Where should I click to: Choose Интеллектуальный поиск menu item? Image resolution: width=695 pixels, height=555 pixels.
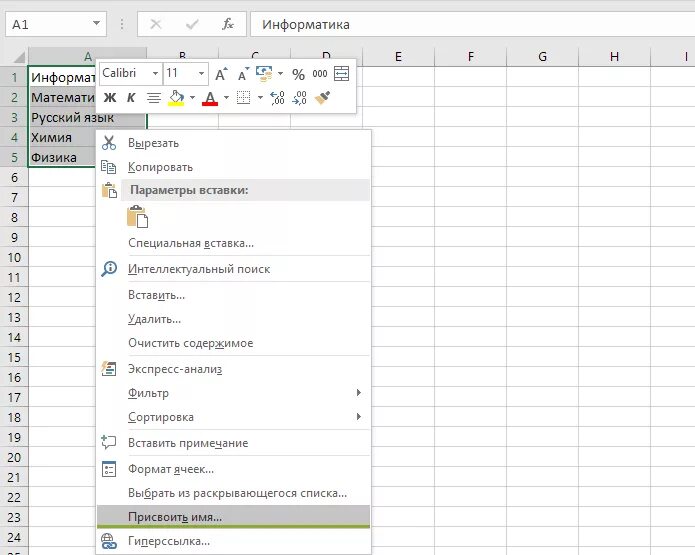coord(234,269)
